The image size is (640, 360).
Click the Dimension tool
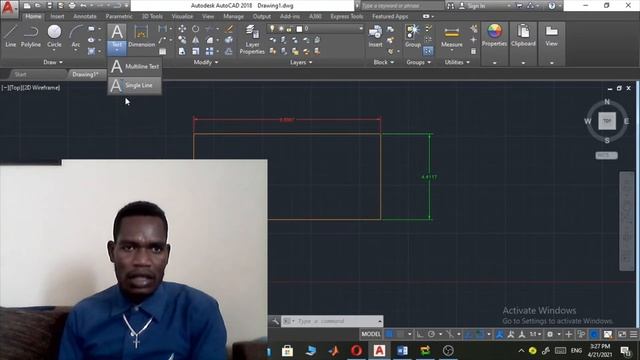coord(141,36)
